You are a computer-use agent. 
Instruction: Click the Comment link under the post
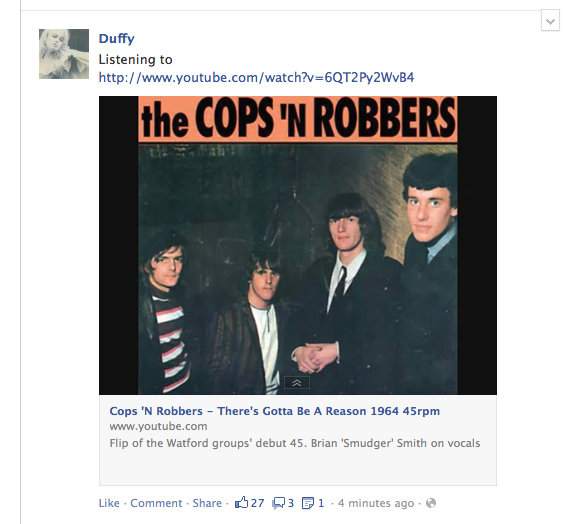pyautogui.click(x=156, y=503)
